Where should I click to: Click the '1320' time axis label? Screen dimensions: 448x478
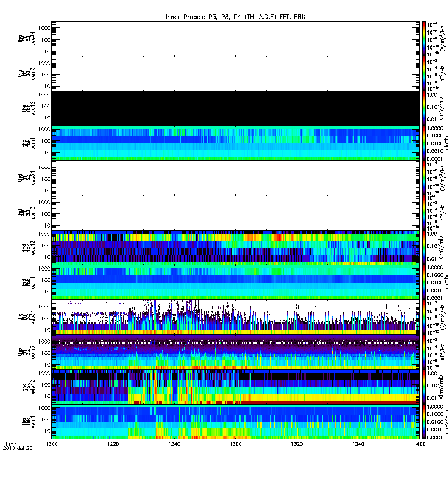click(297, 444)
